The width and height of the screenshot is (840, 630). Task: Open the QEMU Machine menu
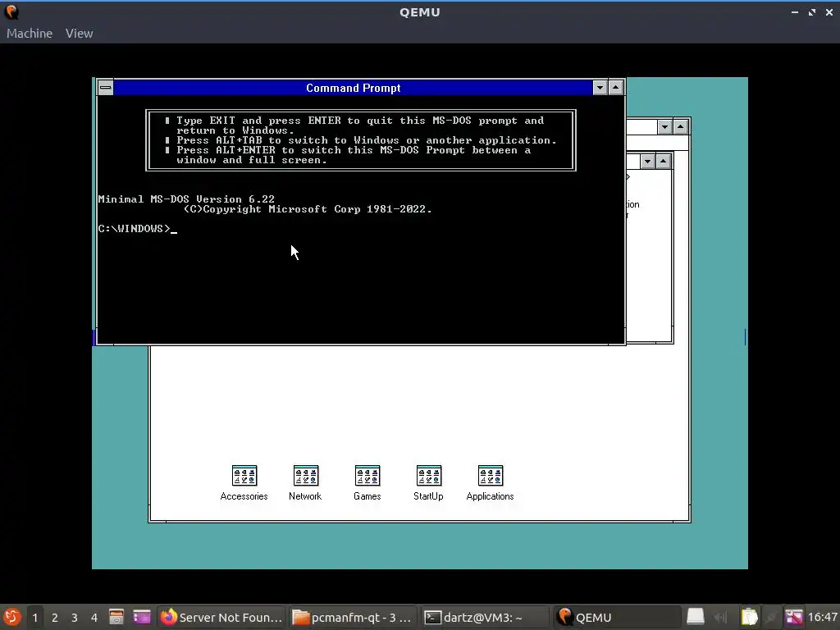[x=30, y=33]
